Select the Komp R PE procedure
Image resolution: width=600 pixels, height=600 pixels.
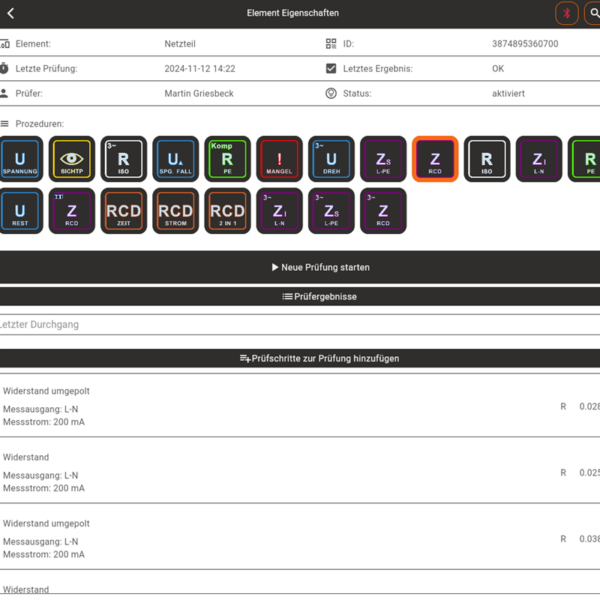coord(228,159)
